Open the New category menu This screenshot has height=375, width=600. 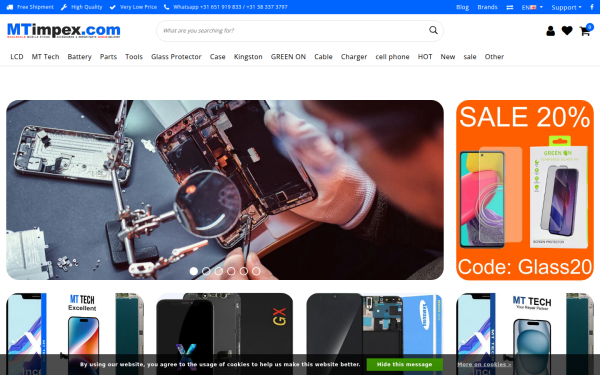coord(448,57)
